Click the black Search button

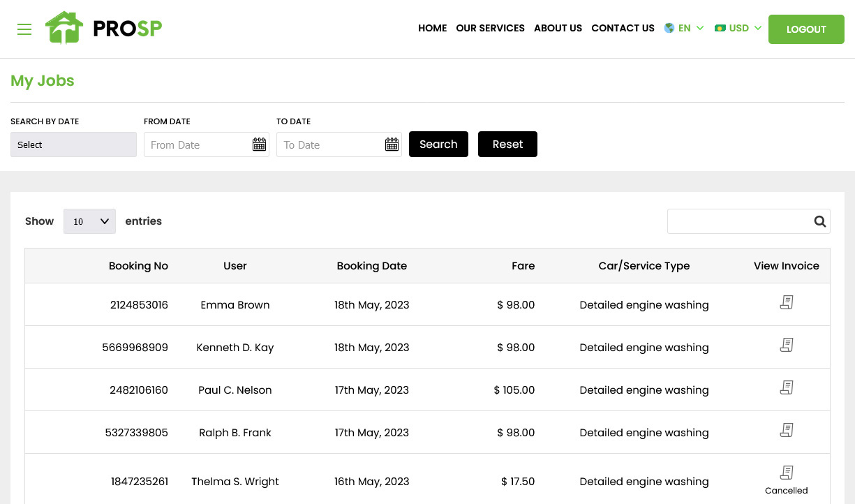(x=438, y=144)
